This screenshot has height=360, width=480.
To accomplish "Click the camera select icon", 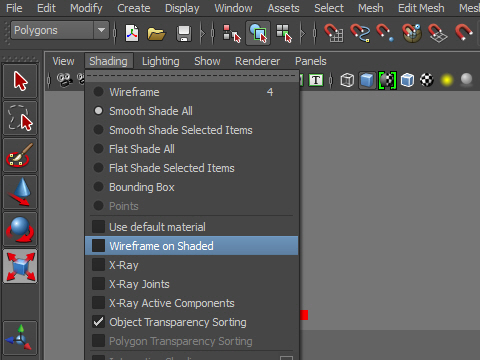I will coord(65,80).
